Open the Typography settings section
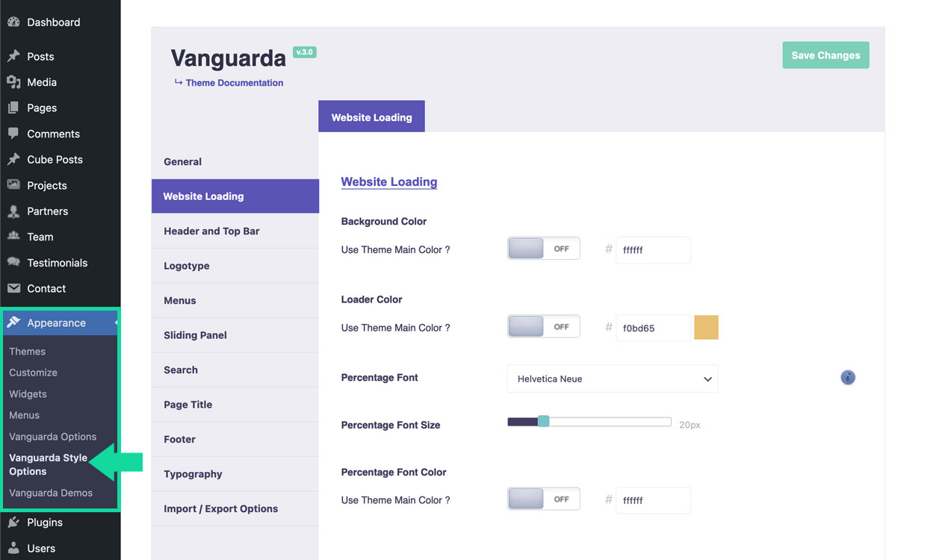Screen dimensions: 945x560 pos(193,474)
